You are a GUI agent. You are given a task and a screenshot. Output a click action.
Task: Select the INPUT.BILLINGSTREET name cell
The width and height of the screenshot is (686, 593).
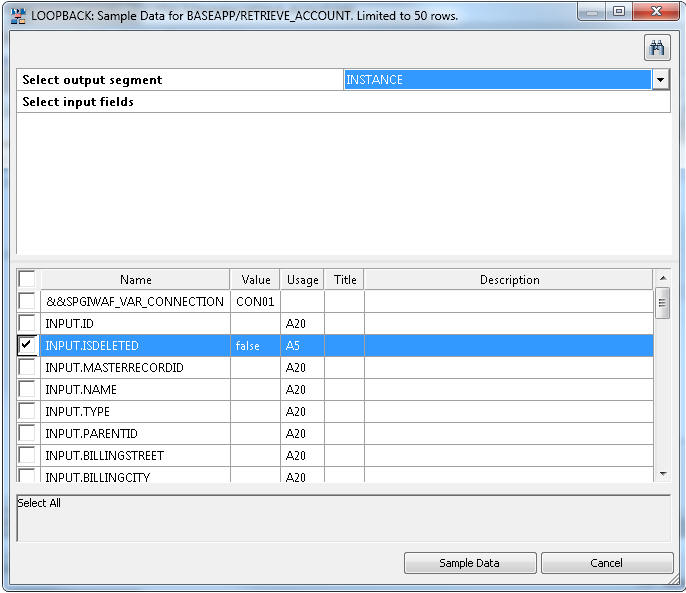pos(135,455)
